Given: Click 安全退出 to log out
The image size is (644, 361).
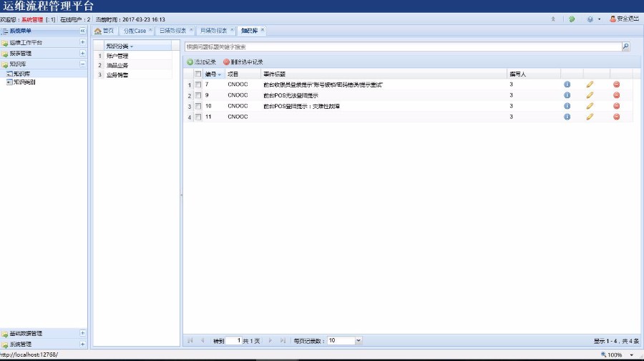Looking at the screenshot, I should (624, 19).
